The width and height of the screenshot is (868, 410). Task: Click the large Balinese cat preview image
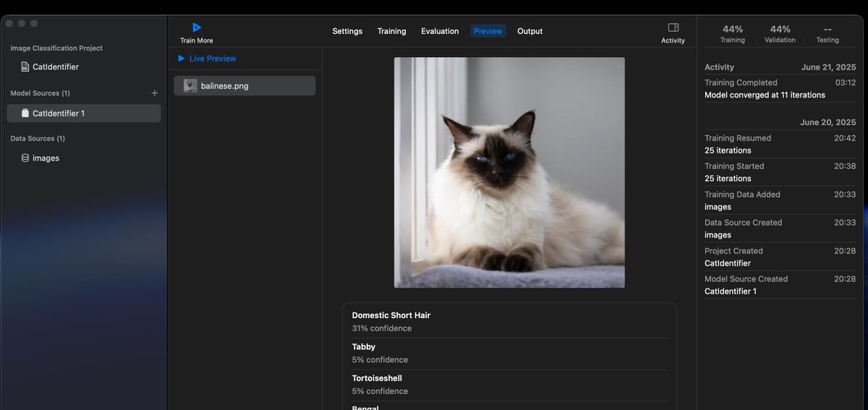pos(509,173)
